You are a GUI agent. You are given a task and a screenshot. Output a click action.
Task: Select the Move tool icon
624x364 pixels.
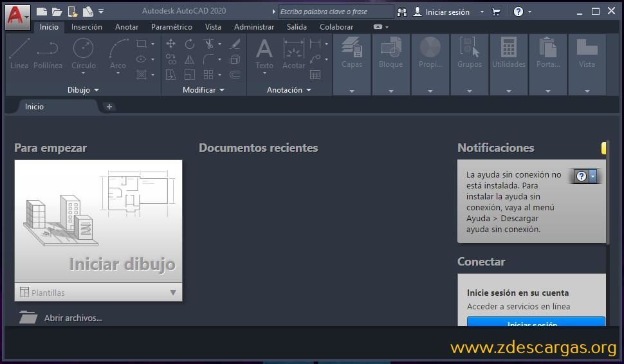click(x=170, y=44)
